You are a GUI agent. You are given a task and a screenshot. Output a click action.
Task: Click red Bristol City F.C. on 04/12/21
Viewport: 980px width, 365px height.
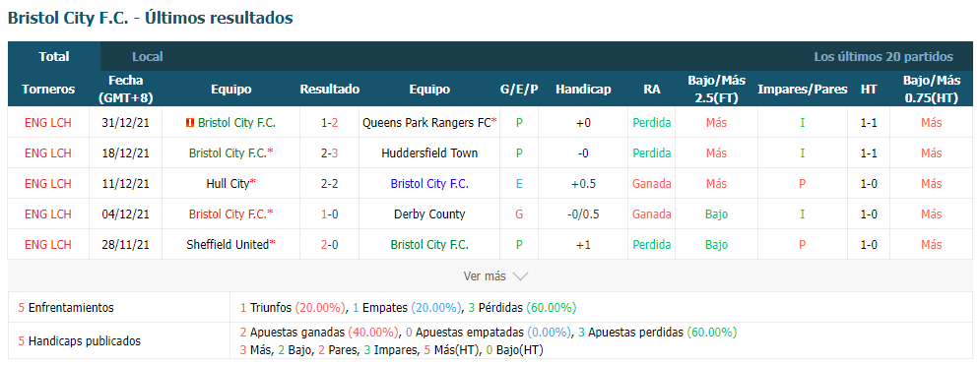pyautogui.click(x=229, y=214)
